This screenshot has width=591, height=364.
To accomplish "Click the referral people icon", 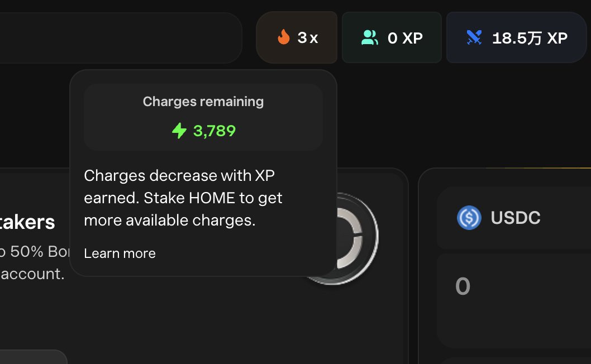I will click(x=370, y=38).
